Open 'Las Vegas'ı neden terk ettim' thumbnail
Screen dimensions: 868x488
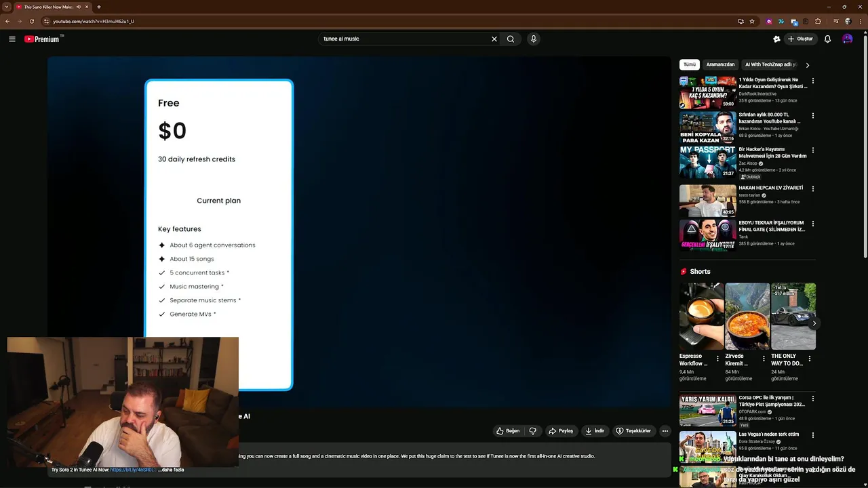point(707,447)
